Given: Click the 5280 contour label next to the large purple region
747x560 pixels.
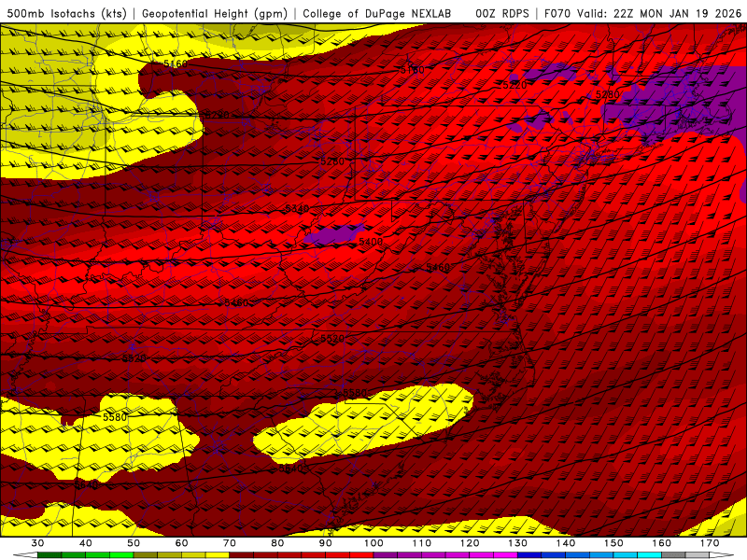Looking at the screenshot, I should click(608, 95).
